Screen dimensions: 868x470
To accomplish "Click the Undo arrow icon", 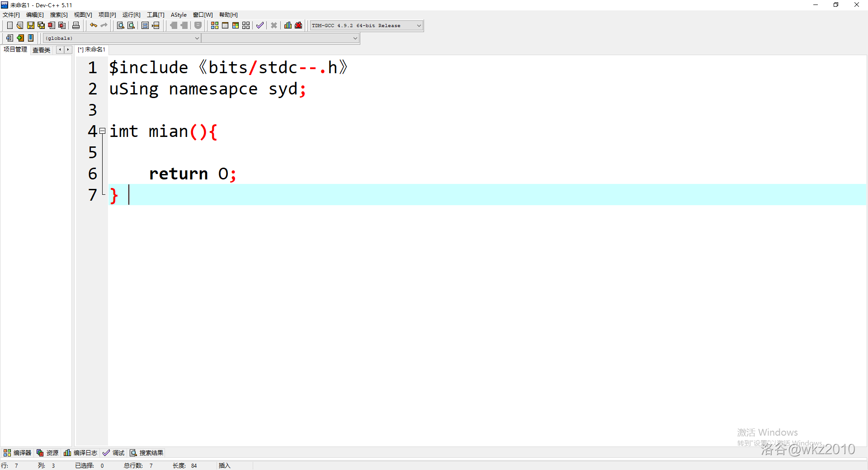I will (x=93, y=26).
